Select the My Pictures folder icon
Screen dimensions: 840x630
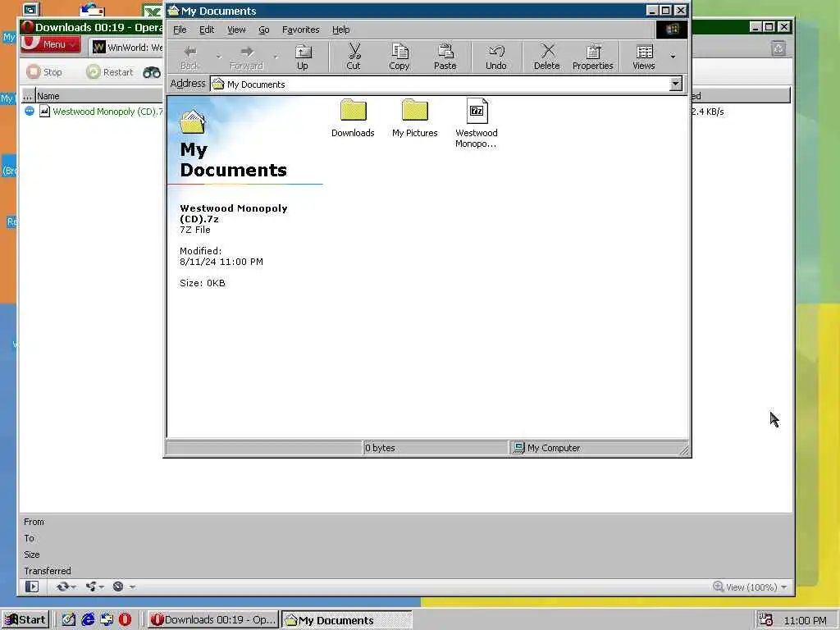(x=414, y=118)
